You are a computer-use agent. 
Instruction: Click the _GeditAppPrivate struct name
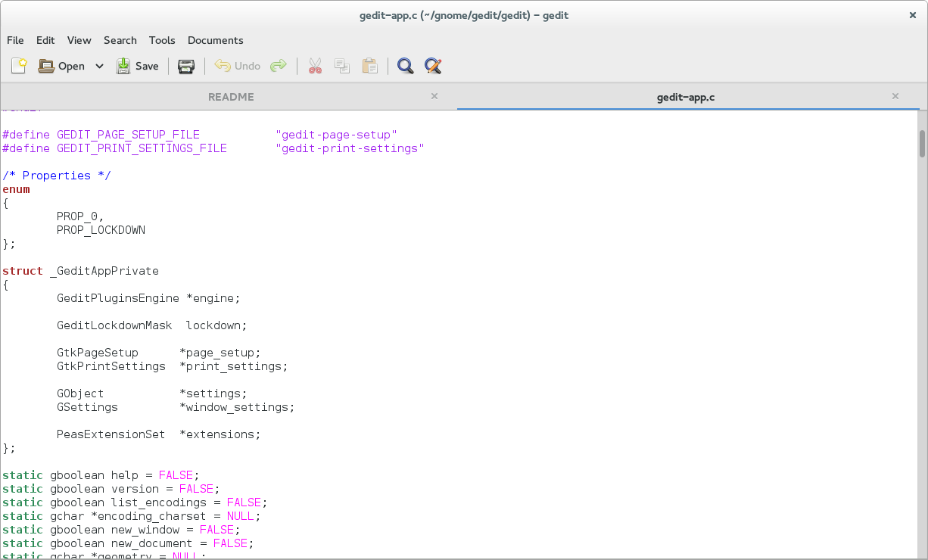104,271
